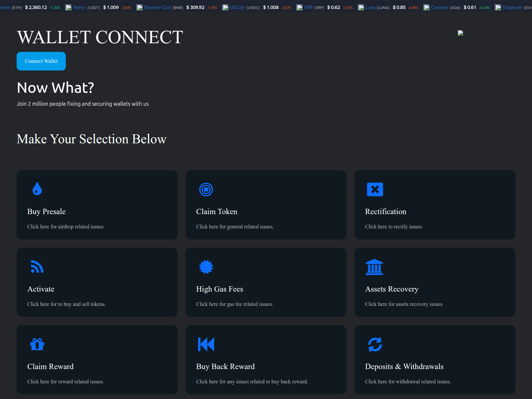532x399 pixels.
Task: Click the RSS feed Activate icon
Action: click(x=37, y=267)
